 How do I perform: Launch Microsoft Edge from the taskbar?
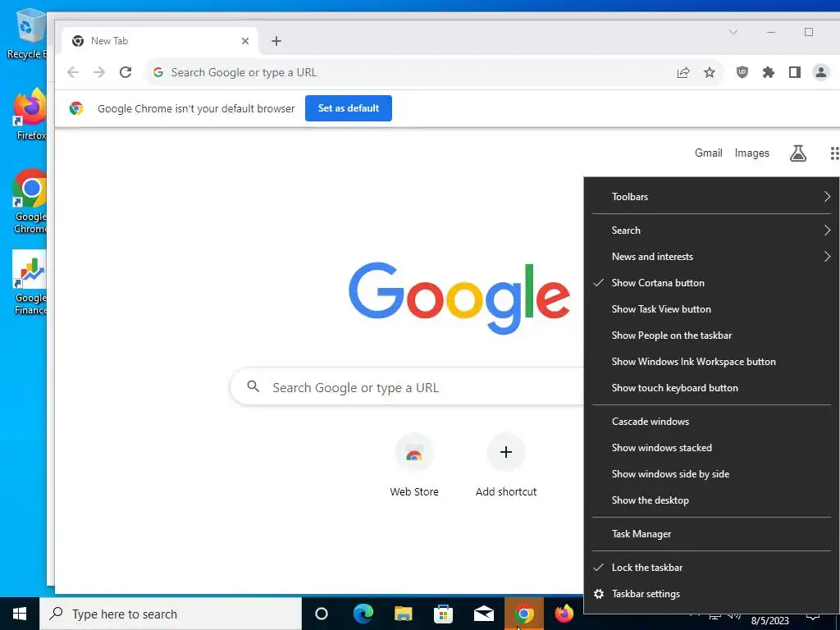tap(363, 614)
